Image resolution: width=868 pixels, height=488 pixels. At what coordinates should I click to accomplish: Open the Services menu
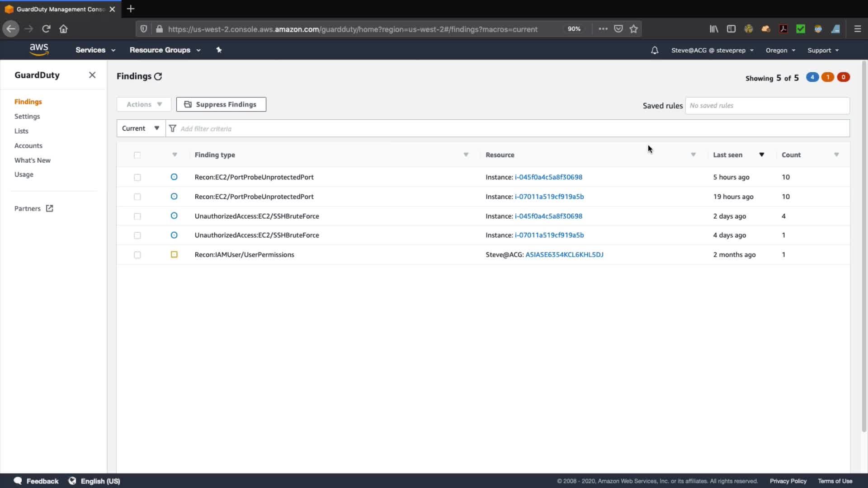(95, 50)
